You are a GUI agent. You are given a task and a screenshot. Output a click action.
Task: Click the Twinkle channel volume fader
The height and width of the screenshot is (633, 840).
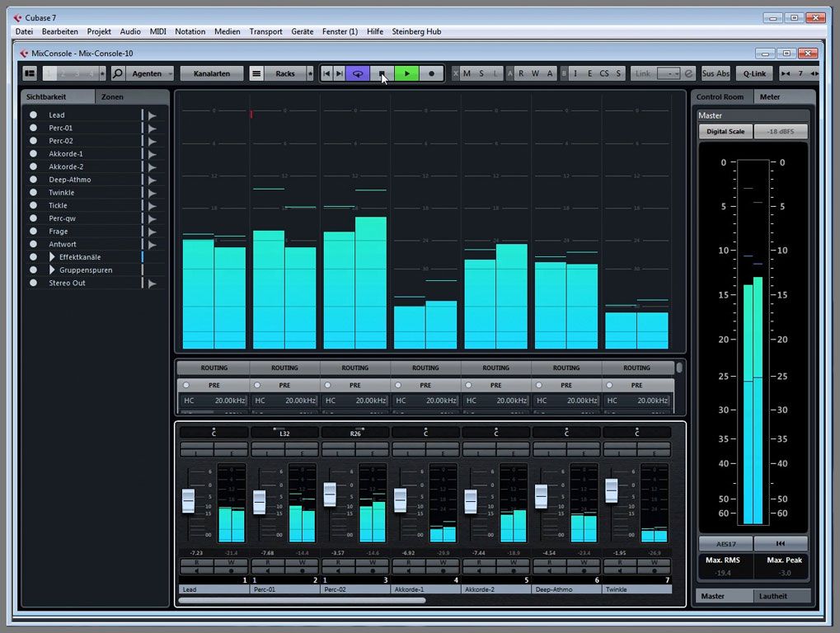(612, 490)
